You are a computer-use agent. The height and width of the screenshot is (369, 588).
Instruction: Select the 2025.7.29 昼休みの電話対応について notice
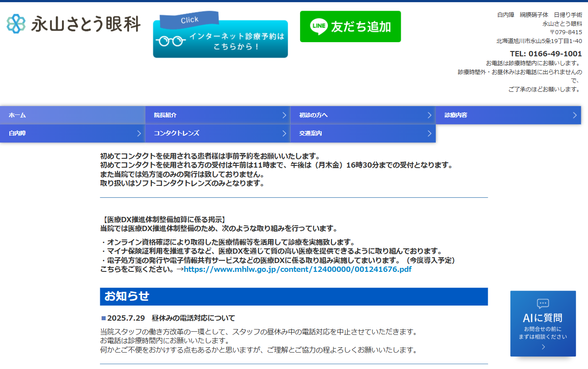(171, 318)
